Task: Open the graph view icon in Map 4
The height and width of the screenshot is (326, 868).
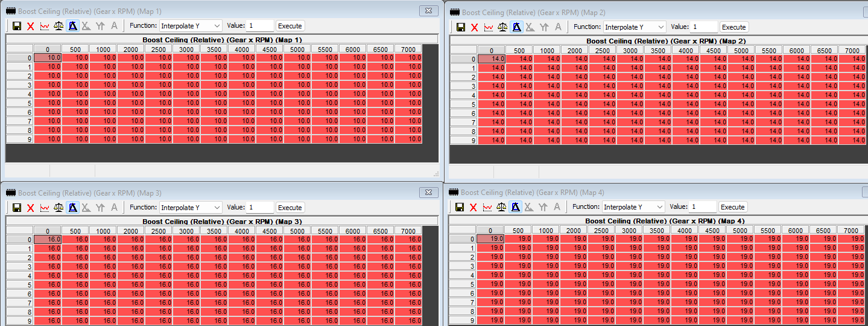Action: tap(487, 207)
